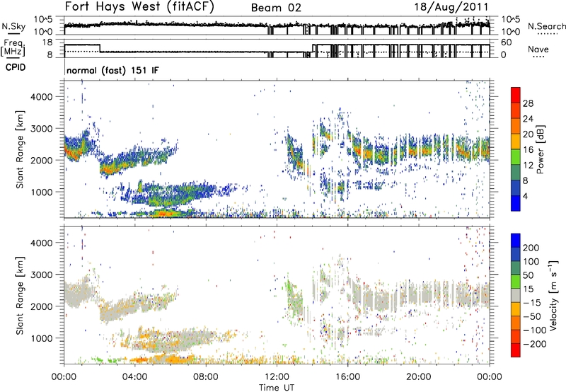Screen dimensions: 566x392
Task: Click the "-15" Velocity colorbar value
Action: pos(532,302)
